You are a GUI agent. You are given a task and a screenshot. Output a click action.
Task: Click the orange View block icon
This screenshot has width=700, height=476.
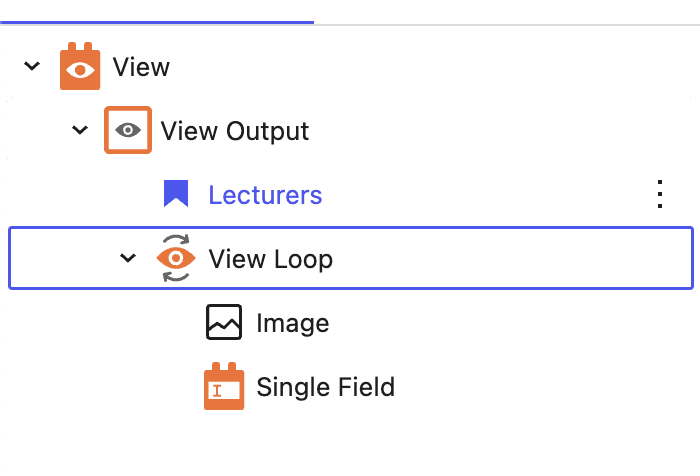(x=80, y=67)
